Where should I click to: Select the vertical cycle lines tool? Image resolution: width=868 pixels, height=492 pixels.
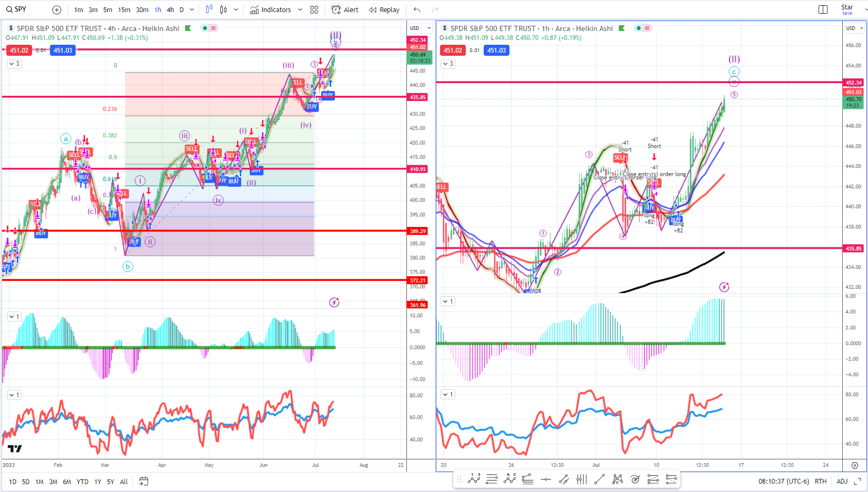point(581,479)
